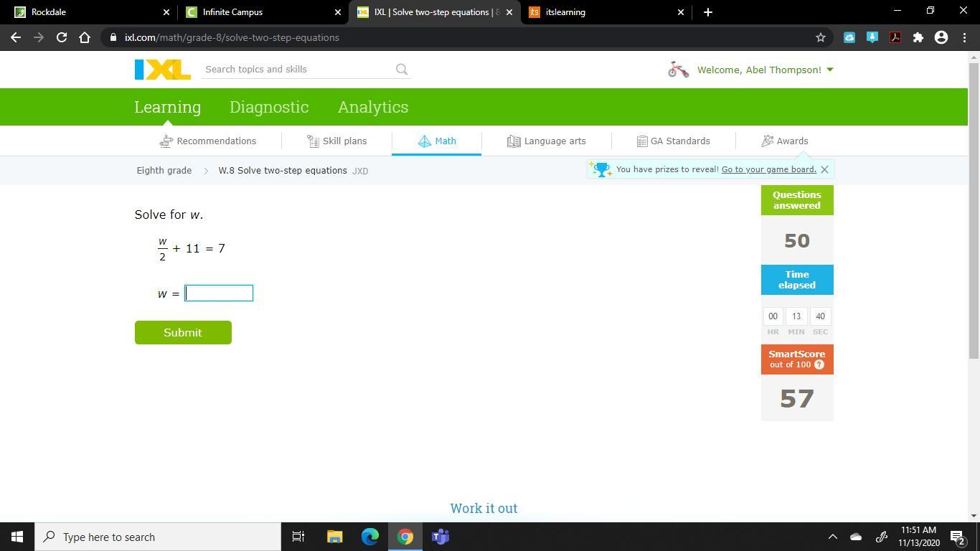Show hidden system tray icons
The height and width of the screenshot is (551, 980).
click(832, 537)
